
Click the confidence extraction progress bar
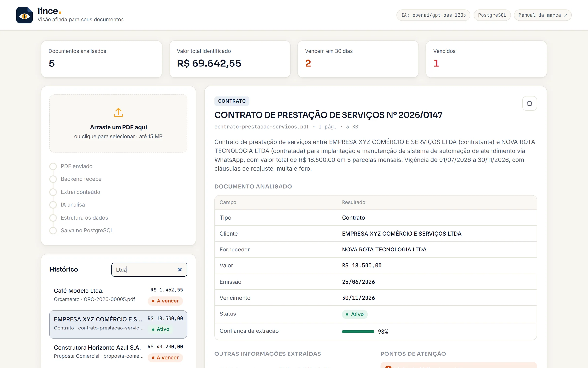point(358,332)
